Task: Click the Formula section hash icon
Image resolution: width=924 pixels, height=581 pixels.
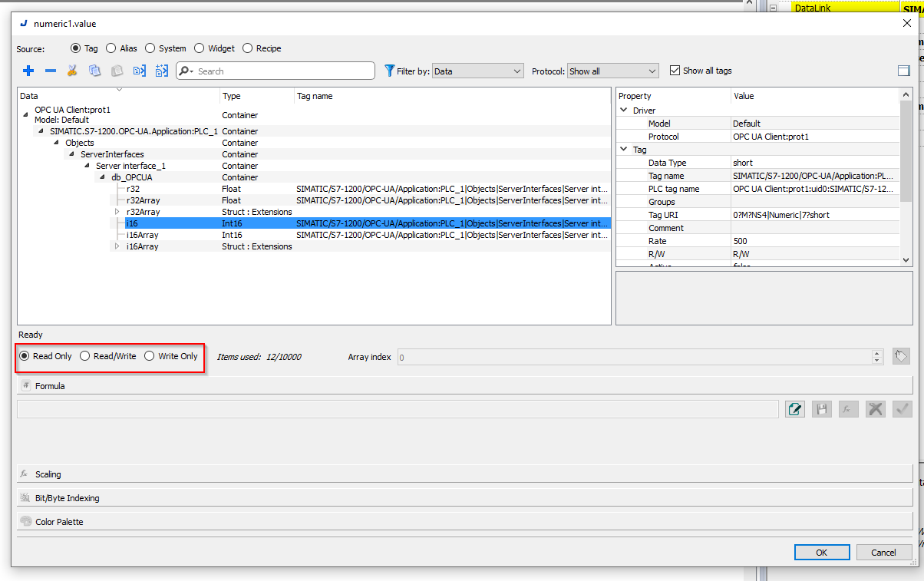Action: pos(25,385)
